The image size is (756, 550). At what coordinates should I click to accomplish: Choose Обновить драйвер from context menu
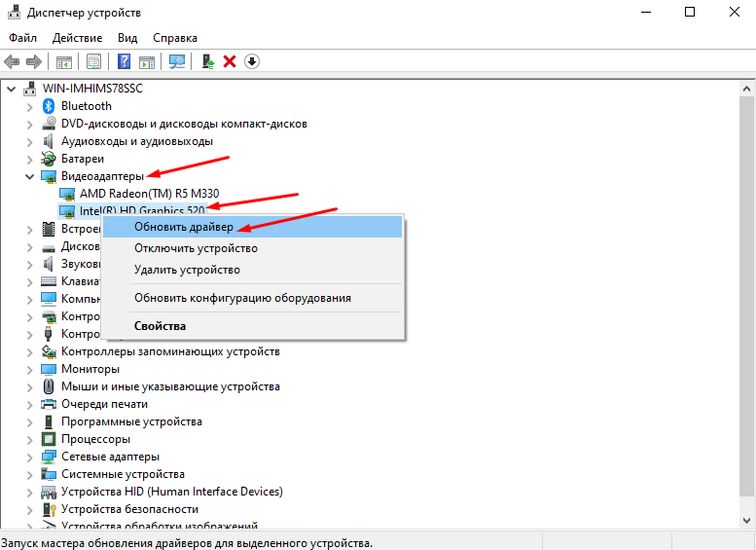[252, 227]
